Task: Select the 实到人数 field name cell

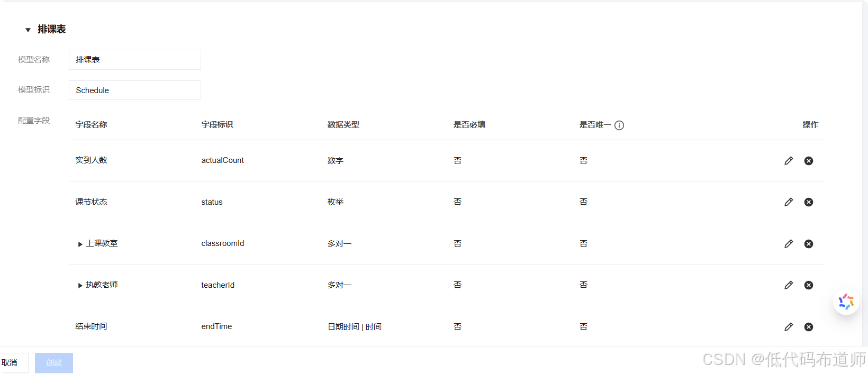Action: (91, 160)
